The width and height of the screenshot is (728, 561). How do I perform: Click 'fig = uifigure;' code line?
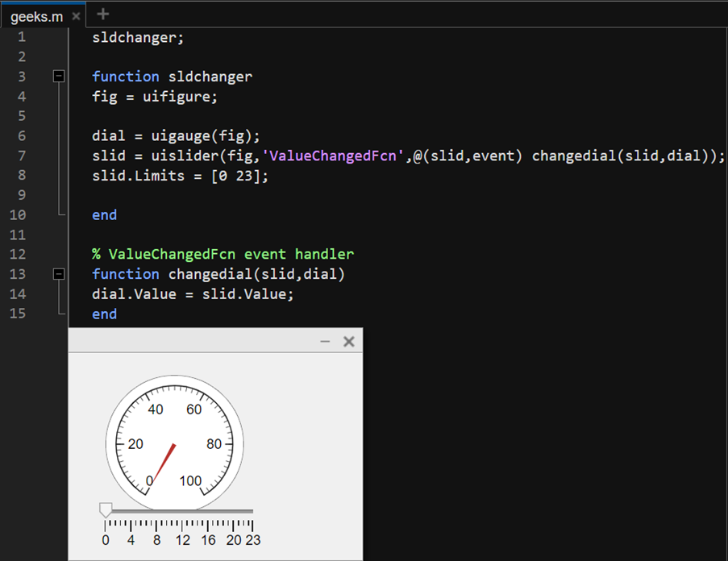click(x=155, y=97)
